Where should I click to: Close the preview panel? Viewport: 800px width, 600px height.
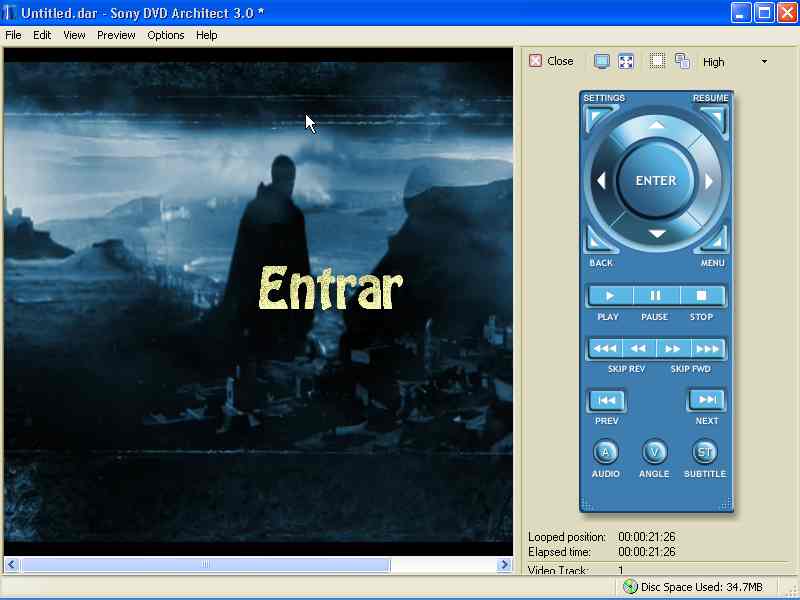pyautogui.click(x=551, y=61)
